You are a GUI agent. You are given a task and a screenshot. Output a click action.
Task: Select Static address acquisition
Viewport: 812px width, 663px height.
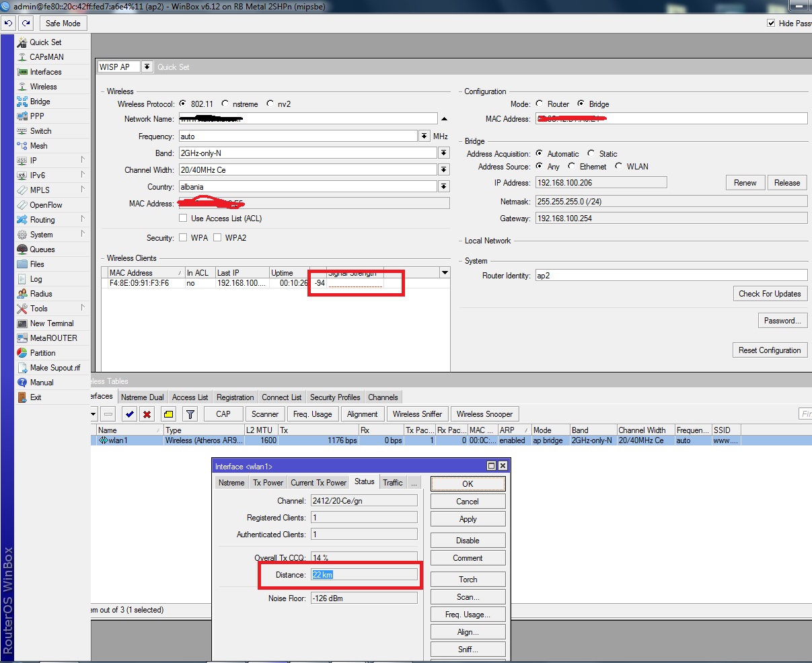tap(591, 154)
